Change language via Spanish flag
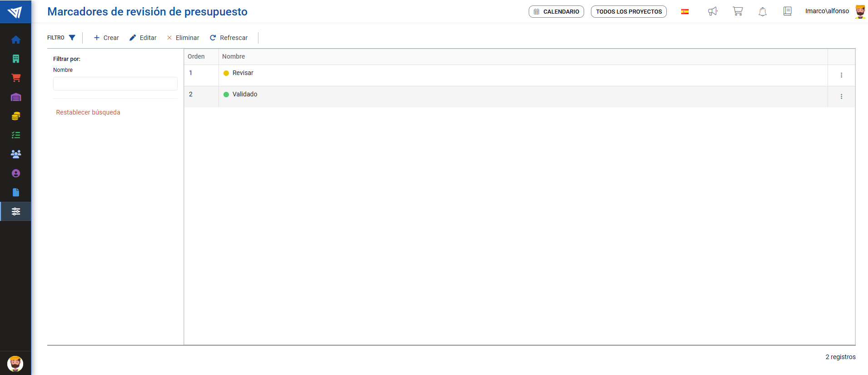868x375 pixels. (684, 12)
